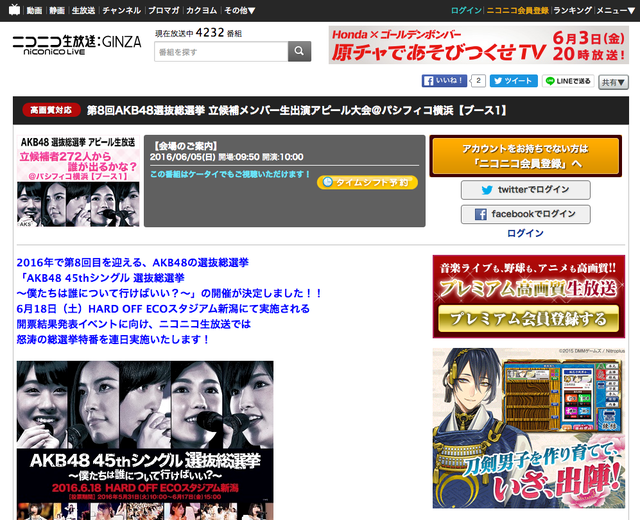Click the blue ログイン link below facebook login
The height and width of the screenshot is (520, 640).
[x=525, y=233]
